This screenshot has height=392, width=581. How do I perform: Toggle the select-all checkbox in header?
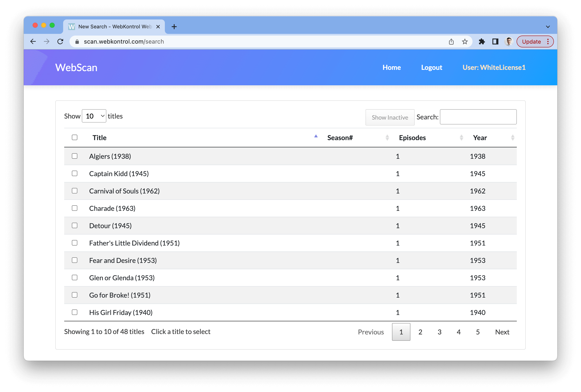pyautogui.click(x=75, y=137)
